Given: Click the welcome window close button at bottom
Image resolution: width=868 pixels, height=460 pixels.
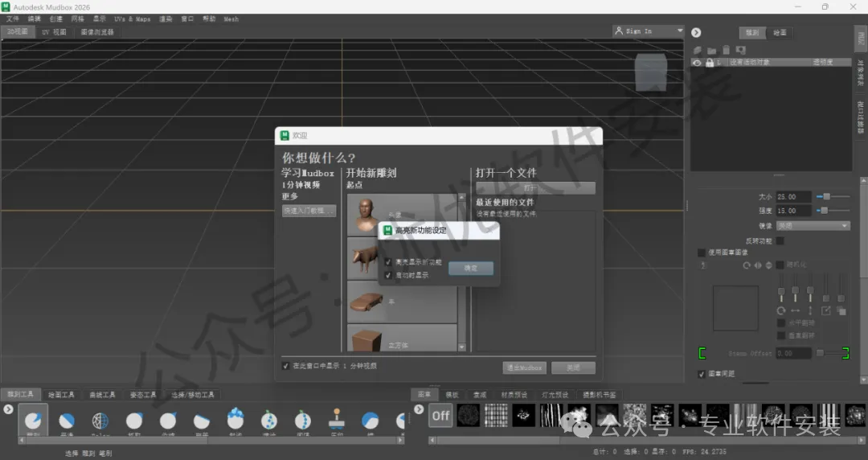Looking at the screenshot, I should click(x=574, y=368).
